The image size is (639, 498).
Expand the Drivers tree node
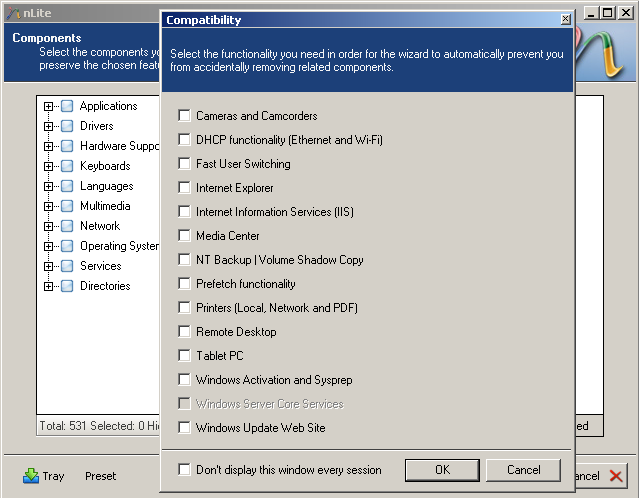click(48, 126)
